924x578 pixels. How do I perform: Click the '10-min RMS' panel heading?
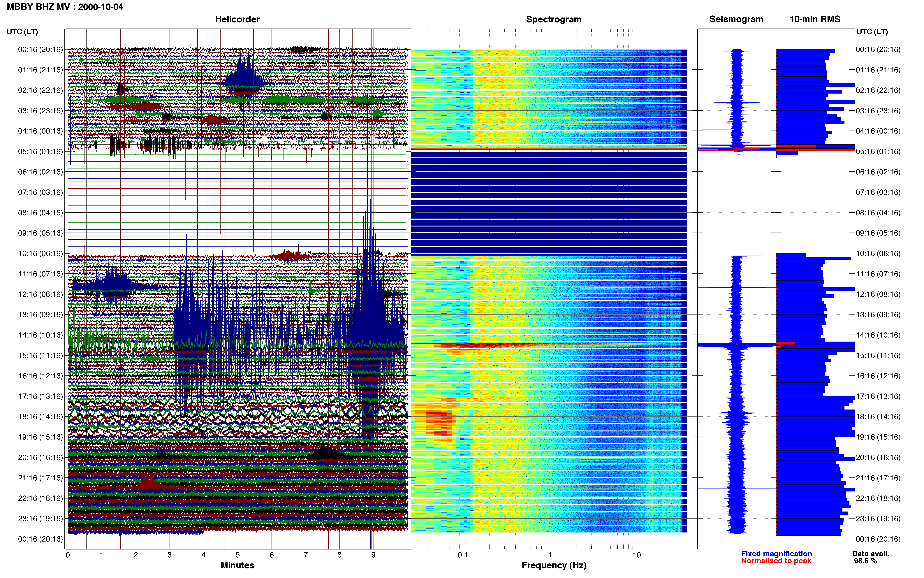pos(815,19)
